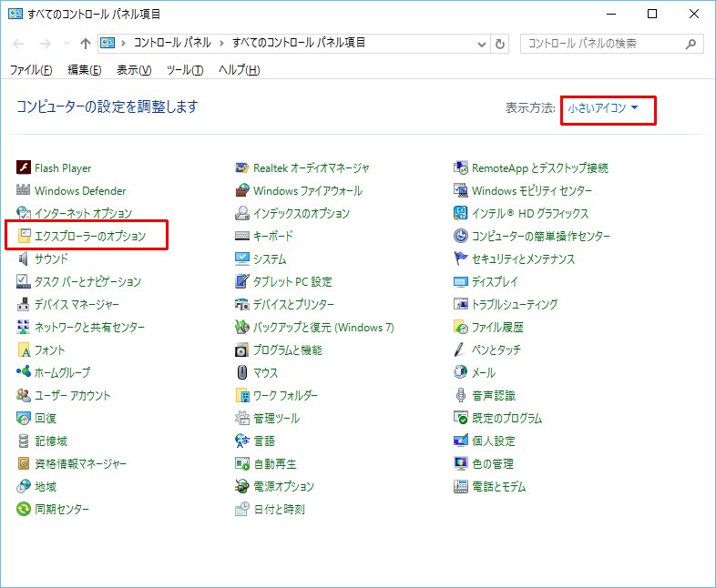
Task: Open the 地域 link
Action: 46,486
